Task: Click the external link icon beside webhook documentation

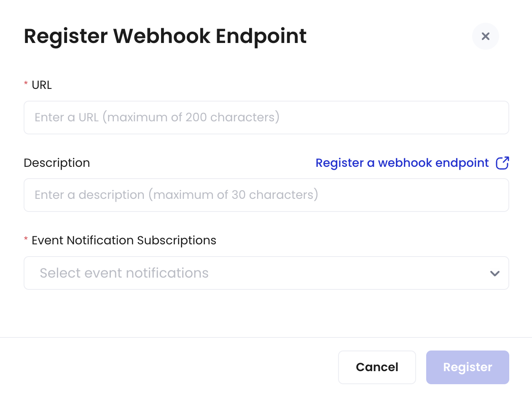Action: [502, 163]
